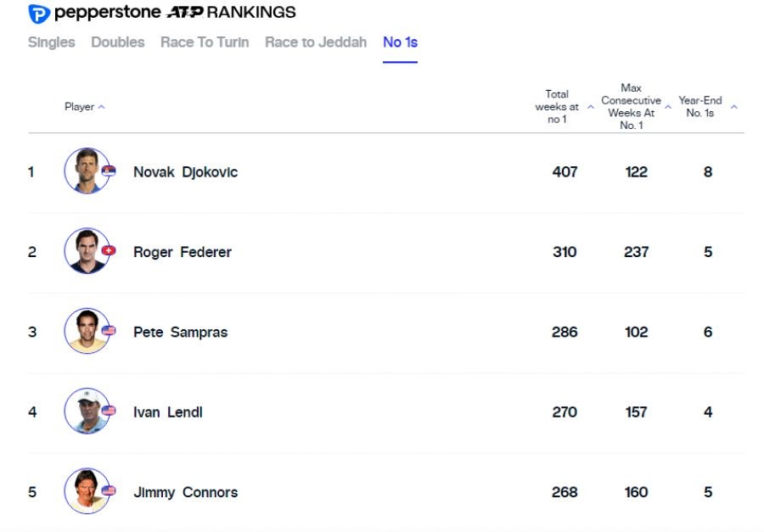Image resolution: width=764 pixels, height=532 pixels.
Task: Click Pete Sampras's USA flag icon
Action: tap(109, 331)
